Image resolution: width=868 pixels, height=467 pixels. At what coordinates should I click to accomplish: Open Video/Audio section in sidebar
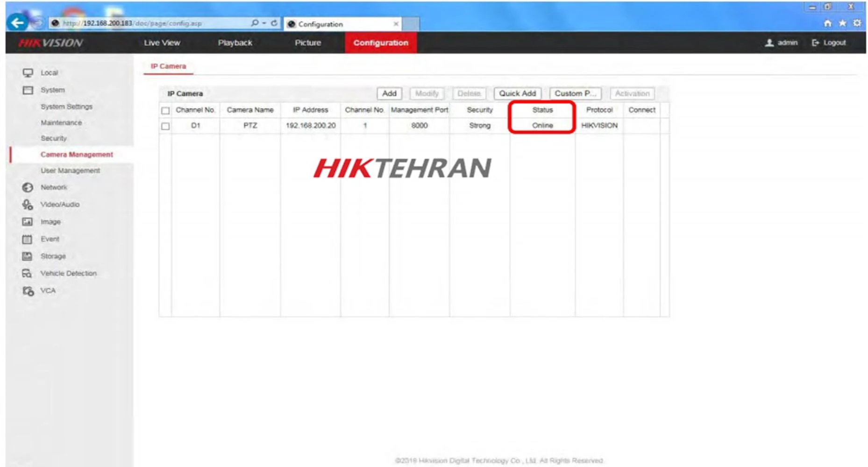tap(60, 205)
